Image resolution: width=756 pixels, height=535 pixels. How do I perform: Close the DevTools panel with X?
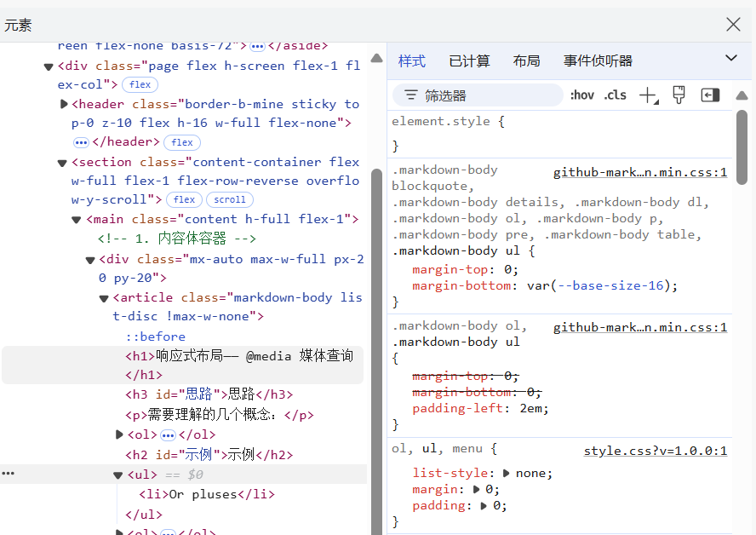pyautogui.click(x=733, y=25)
